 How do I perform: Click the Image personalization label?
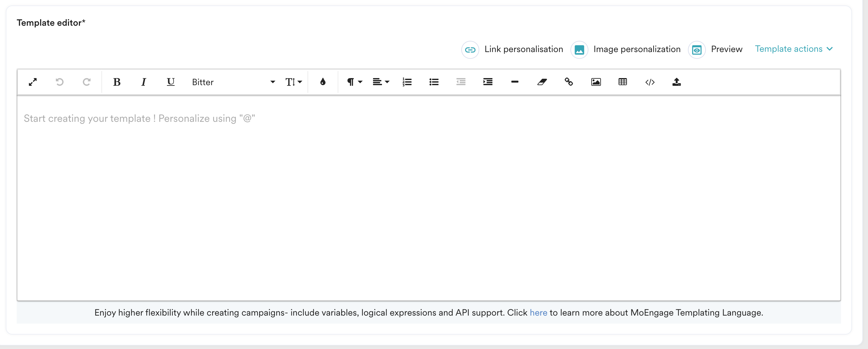637,49
